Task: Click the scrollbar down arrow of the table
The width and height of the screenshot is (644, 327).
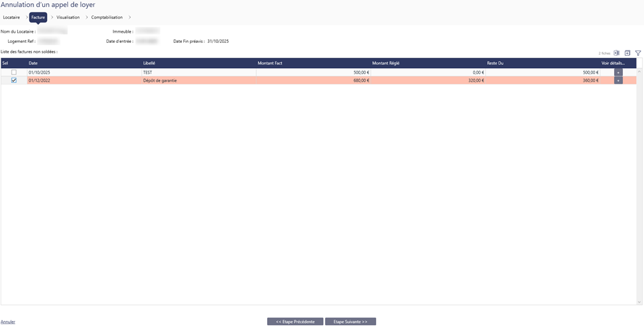Action: [x=639, y=302]
